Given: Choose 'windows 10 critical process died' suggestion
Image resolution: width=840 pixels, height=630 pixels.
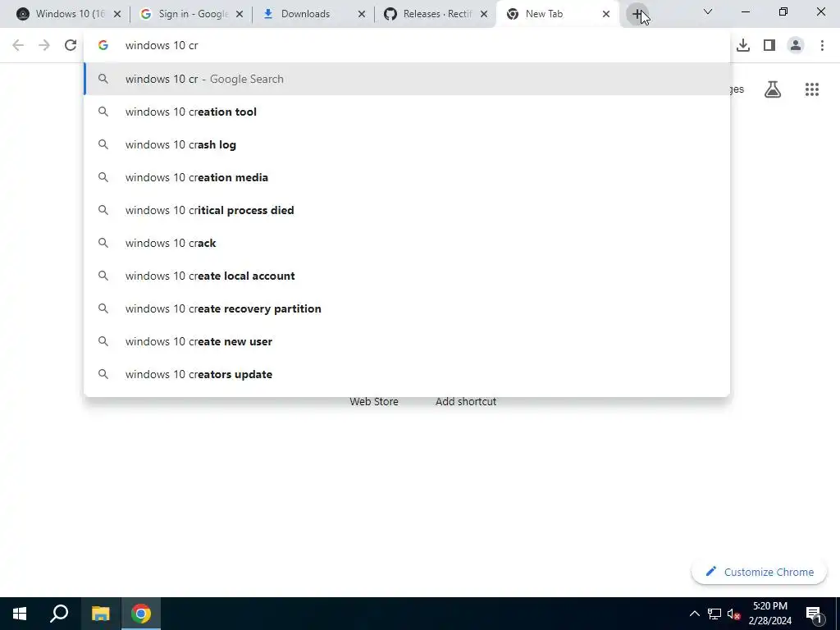Looking at the screenshot, I should tap(407, 210).
